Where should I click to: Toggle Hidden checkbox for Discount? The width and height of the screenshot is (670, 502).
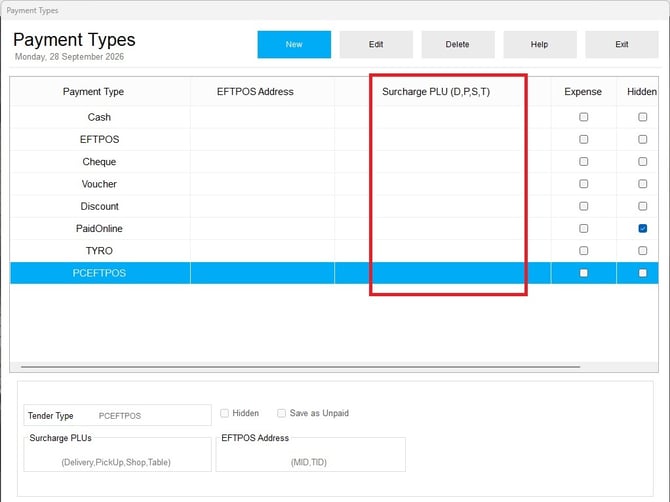pos(642,206)
